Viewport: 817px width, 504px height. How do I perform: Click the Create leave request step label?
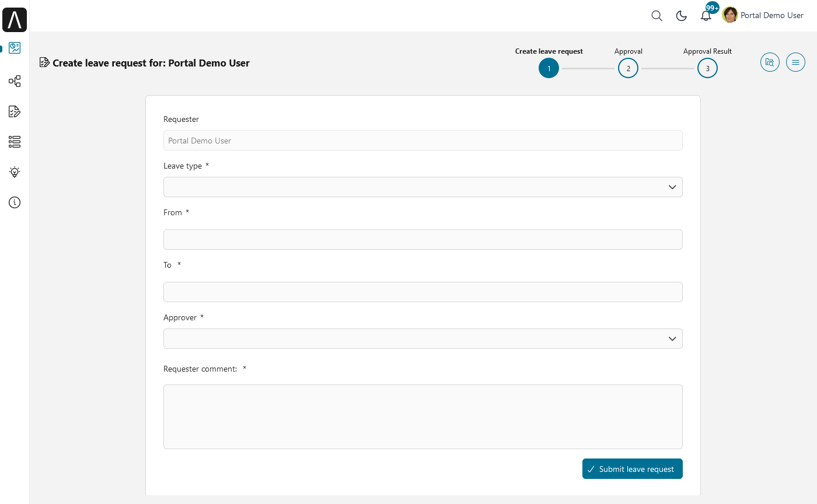click(x=549, y=51)
